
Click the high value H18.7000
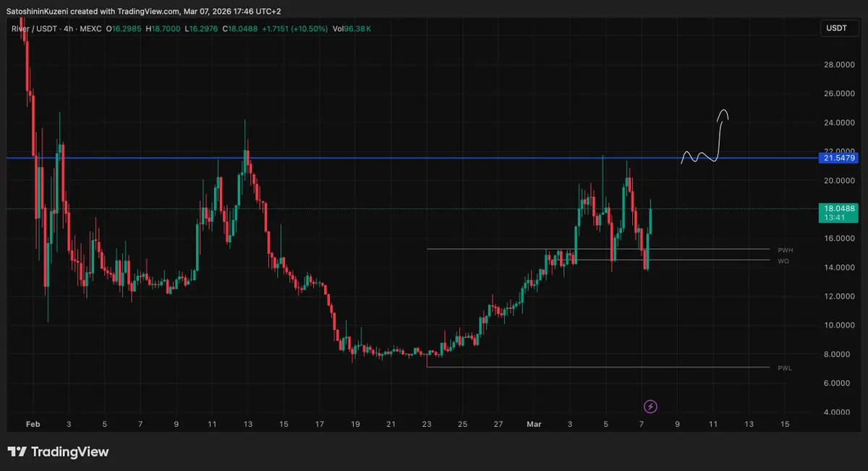(163, 29)
